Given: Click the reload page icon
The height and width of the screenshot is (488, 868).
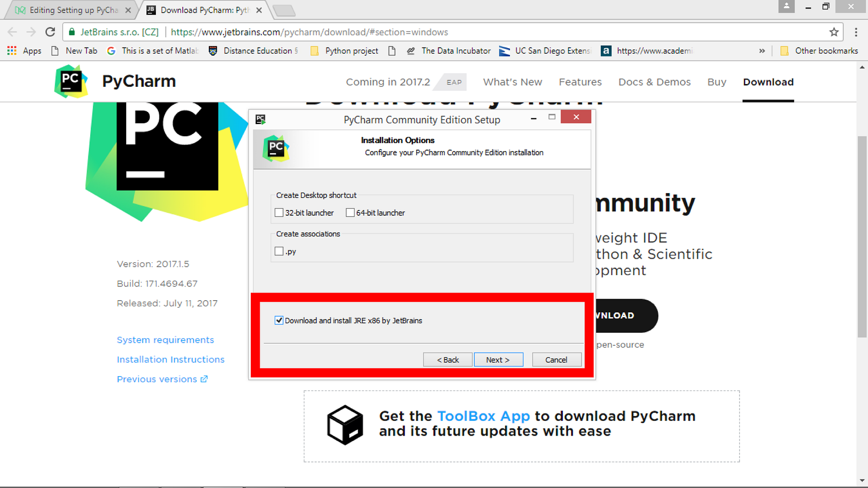Looking at the screenshot, I should coord(50,32).
